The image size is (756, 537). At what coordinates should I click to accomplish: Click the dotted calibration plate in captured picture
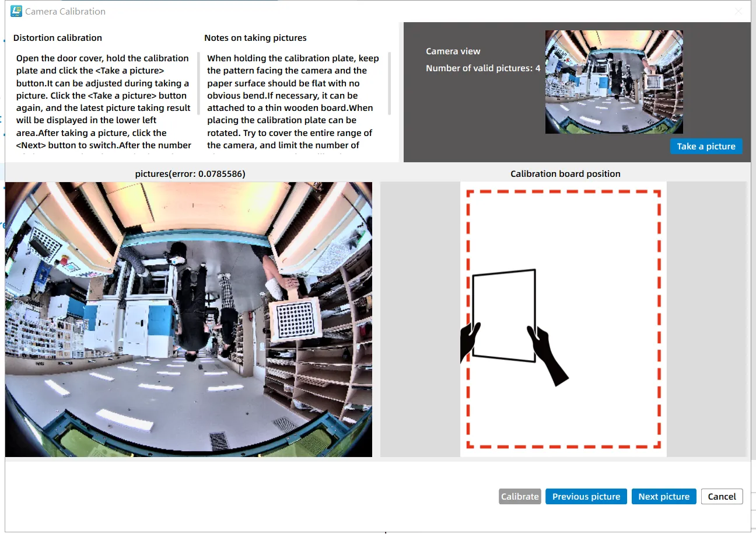tap(296, 320)
